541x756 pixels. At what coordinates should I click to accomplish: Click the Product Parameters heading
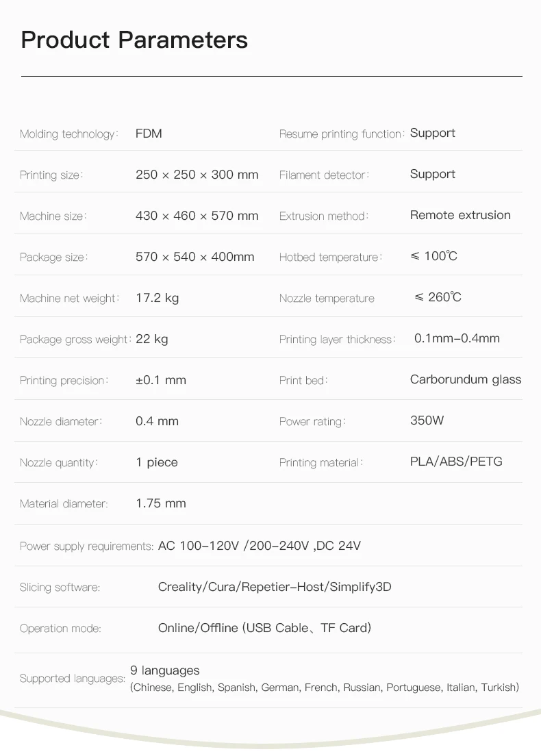(x=134, y=40)
